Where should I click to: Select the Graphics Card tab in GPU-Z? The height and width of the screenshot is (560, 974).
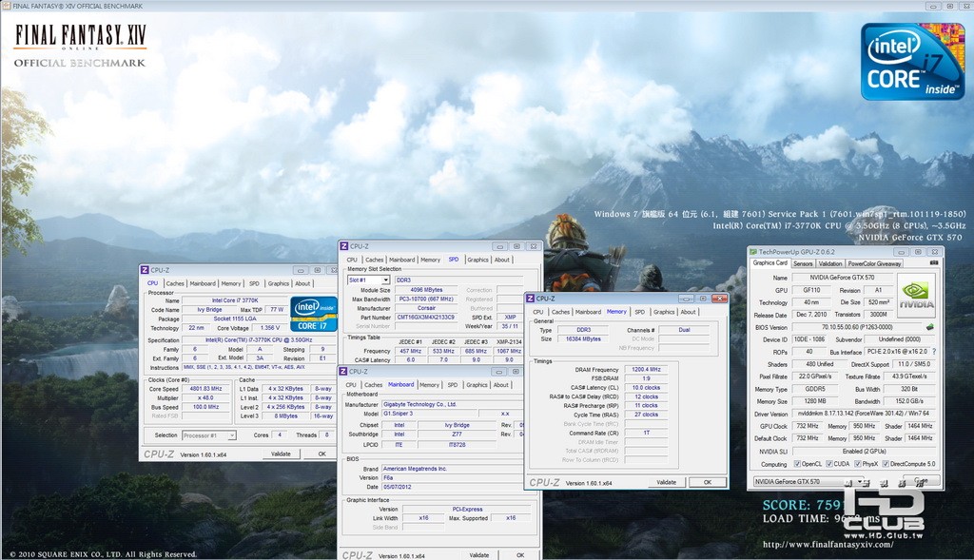point(769,262)
